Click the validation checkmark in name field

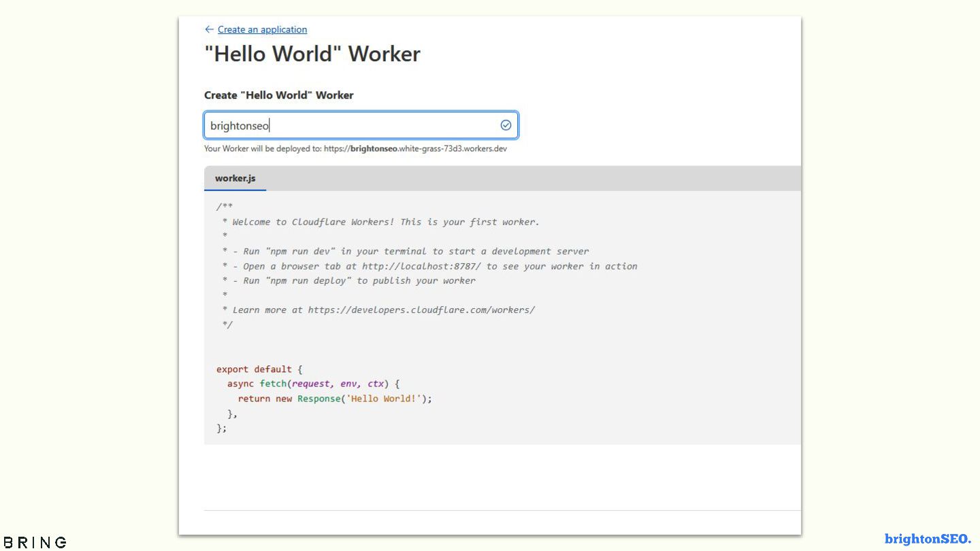coord(506,125)
